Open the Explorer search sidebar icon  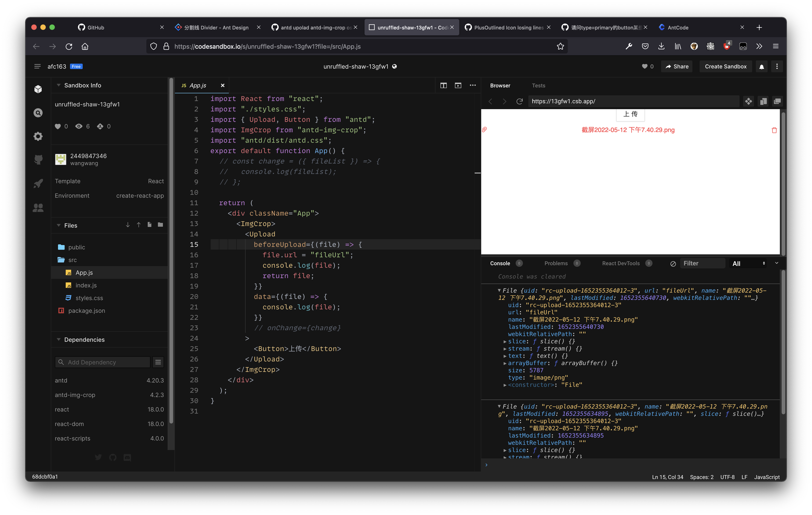[38, 113]
